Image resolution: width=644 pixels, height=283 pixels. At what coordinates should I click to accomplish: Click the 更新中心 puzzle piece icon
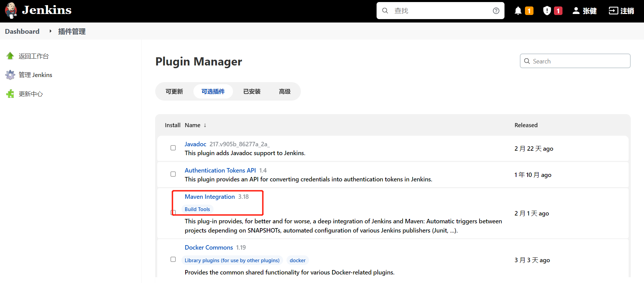[x=10, y=94]
